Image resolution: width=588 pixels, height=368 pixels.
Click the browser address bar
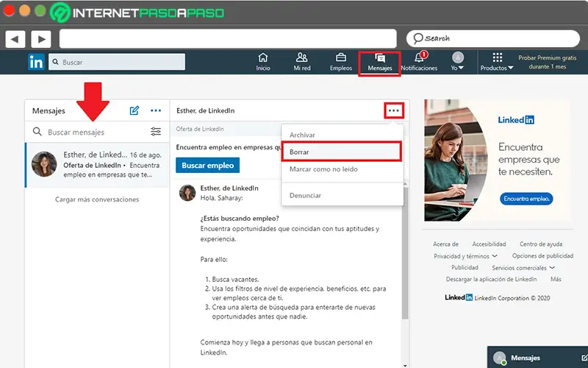[x=228, y=39]
